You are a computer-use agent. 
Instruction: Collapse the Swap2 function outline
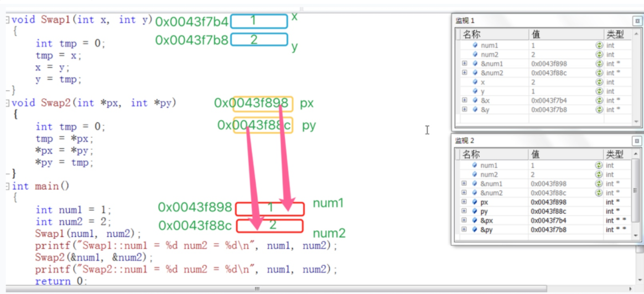(8, 103)
